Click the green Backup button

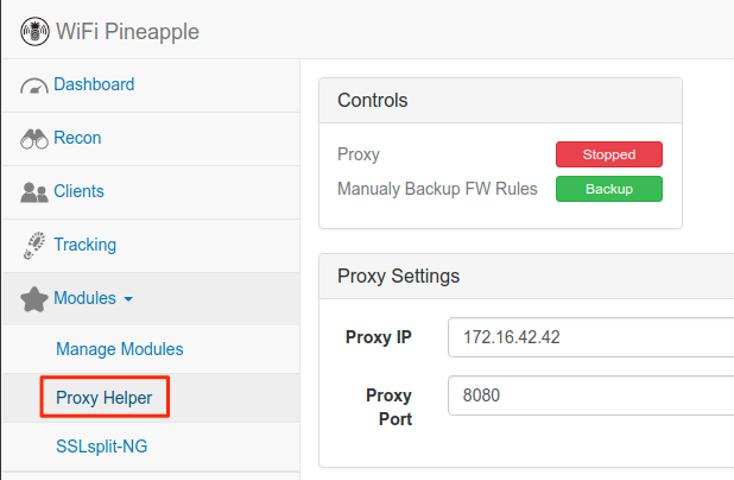tap(609, 189)
